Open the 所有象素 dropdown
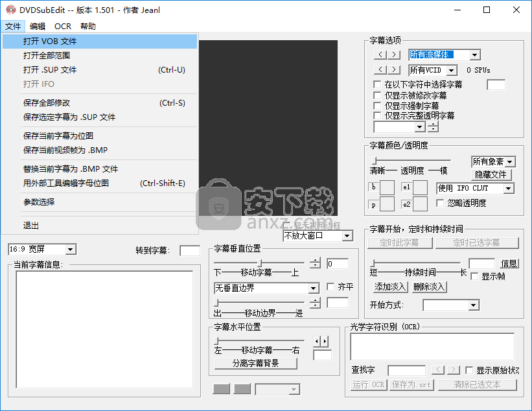 click(509, 162)
